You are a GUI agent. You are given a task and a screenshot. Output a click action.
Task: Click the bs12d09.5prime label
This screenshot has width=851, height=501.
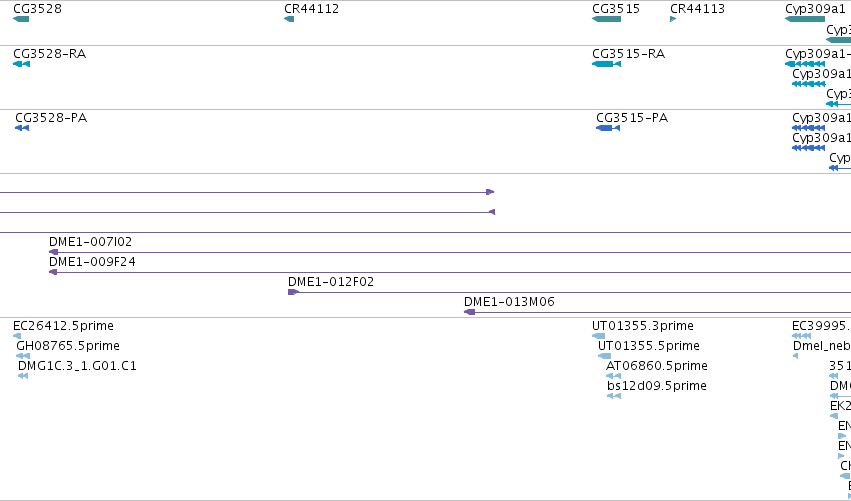[x=657, y=386]
